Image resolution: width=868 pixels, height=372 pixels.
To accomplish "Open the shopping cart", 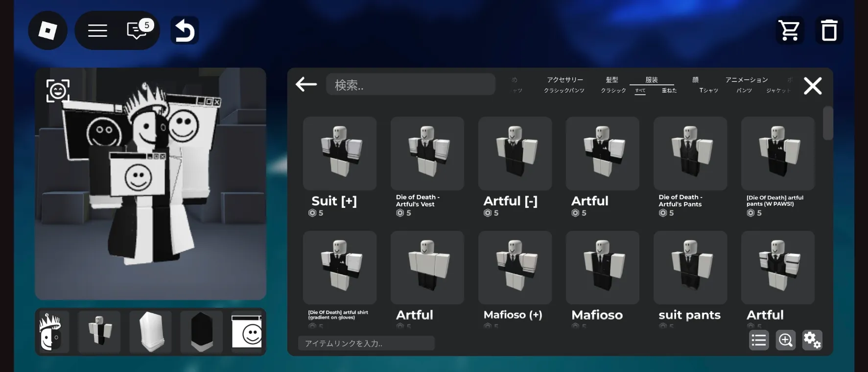I will click(x=790, y=30).
